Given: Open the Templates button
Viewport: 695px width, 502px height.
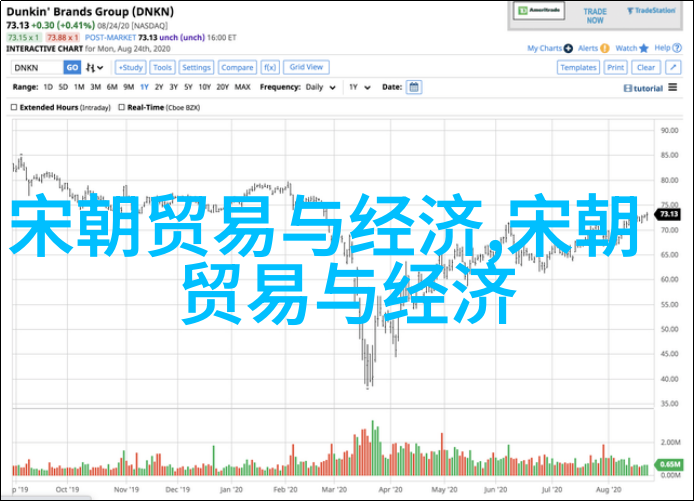Looking at the screenshot, I should tap(578, 67).
